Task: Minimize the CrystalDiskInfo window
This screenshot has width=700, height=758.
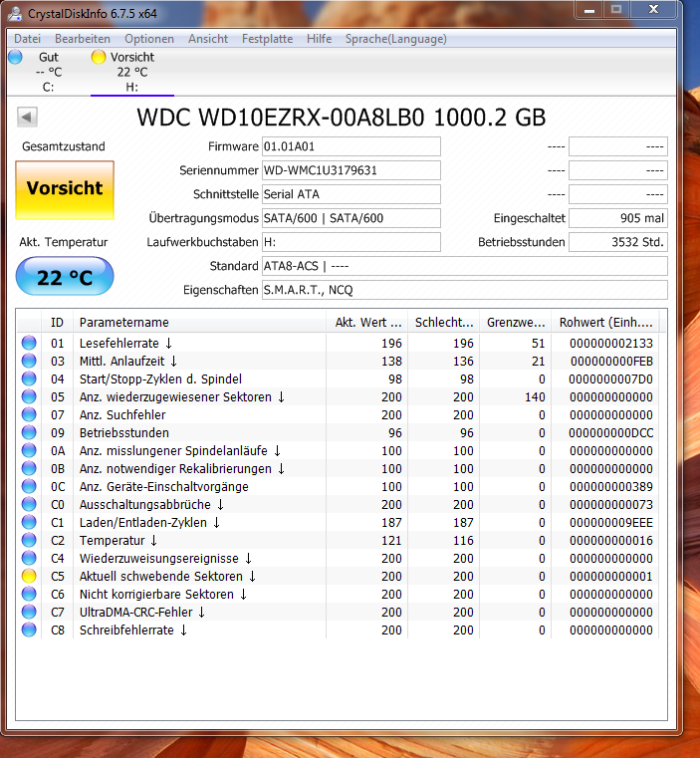Action: coord(589,9)
